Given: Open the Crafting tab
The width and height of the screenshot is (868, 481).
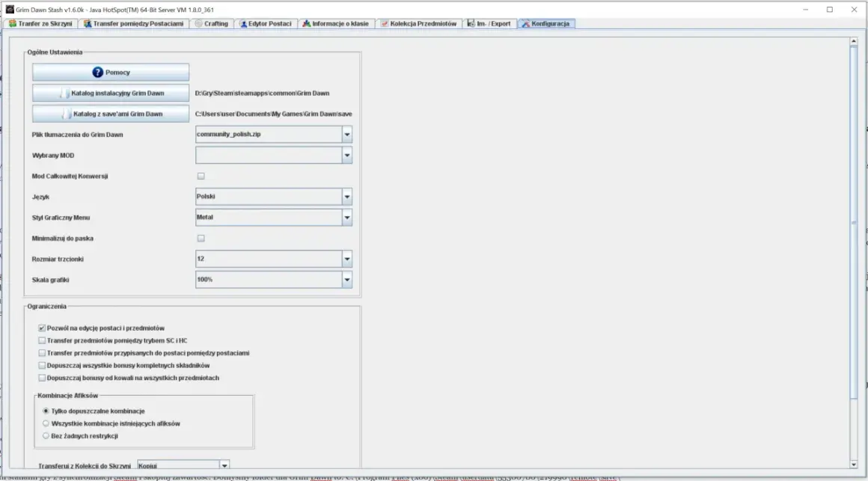Looking at the screenshot, I should (212, 24).
